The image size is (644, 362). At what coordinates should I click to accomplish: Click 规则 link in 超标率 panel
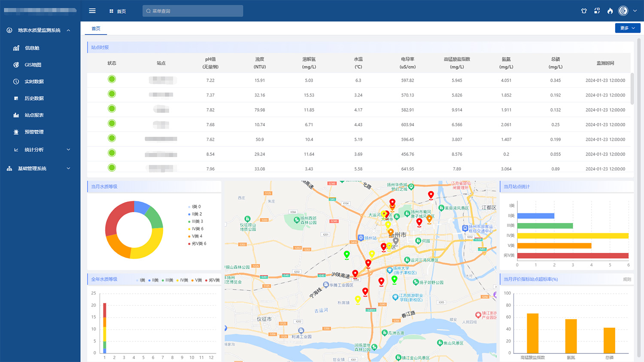tap(627, 280)
